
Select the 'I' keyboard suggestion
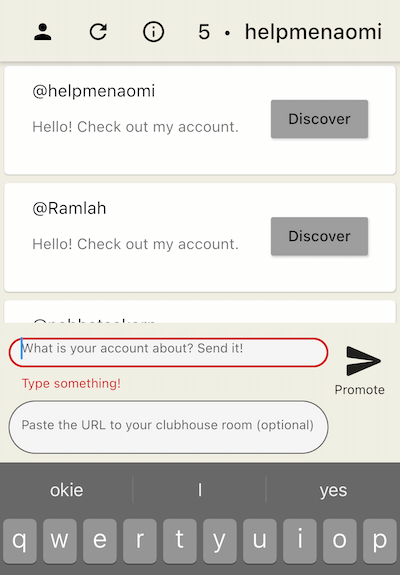pos(200,490)
